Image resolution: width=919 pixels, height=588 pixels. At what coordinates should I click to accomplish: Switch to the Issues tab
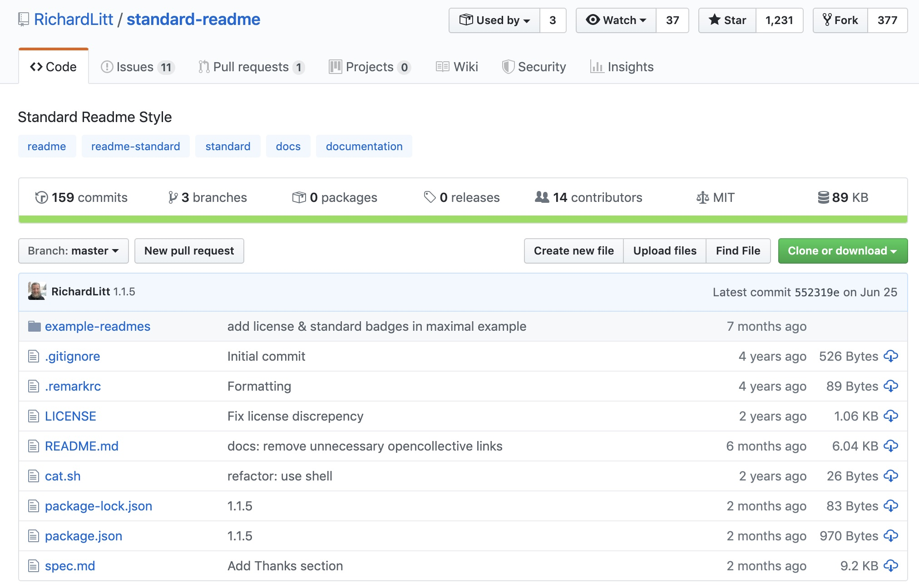click(x=134, y=67)
